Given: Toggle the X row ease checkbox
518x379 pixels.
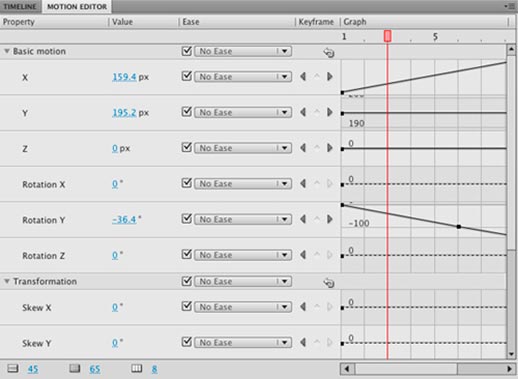Looking at the screenshot, I should coord(187,76).
